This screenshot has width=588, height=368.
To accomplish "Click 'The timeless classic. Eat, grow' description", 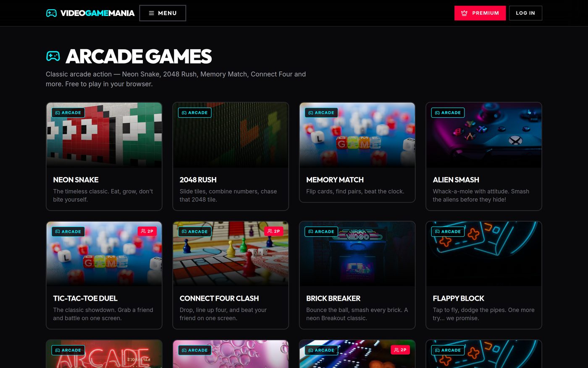I will point(103,196).
